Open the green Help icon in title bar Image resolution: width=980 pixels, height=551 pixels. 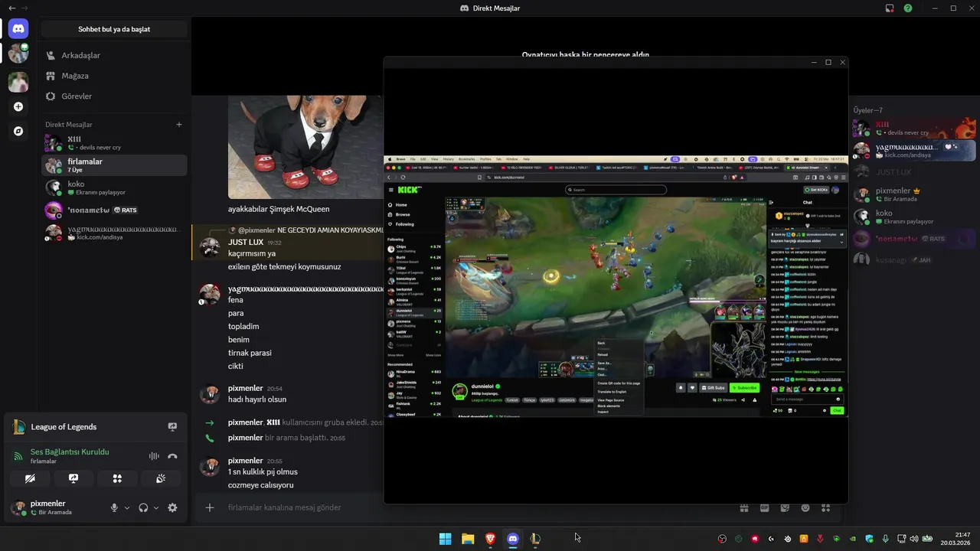(908, 8)
